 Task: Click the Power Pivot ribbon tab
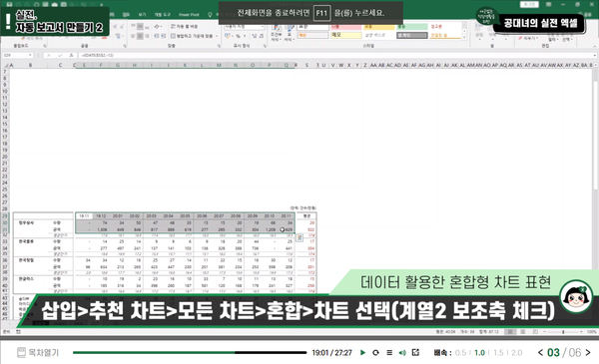click(189, 15)
